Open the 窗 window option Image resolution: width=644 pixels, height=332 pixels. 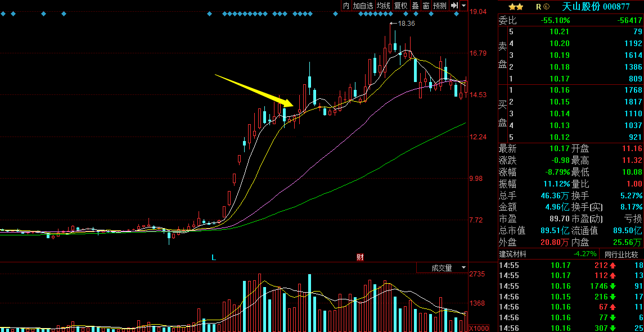pyautogui.click(x=426, y=6)
